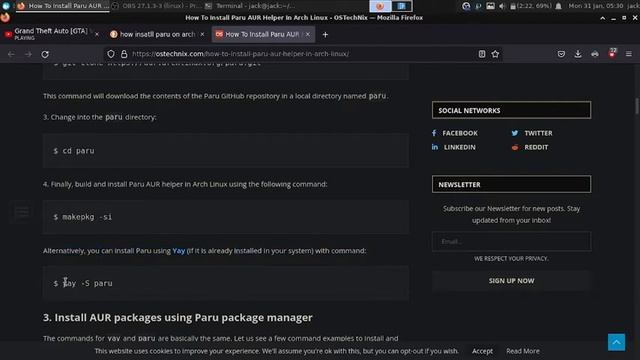Switch to Grand Theft Auto [GTA] tab

pyautogui.click(x=51, y=34)
